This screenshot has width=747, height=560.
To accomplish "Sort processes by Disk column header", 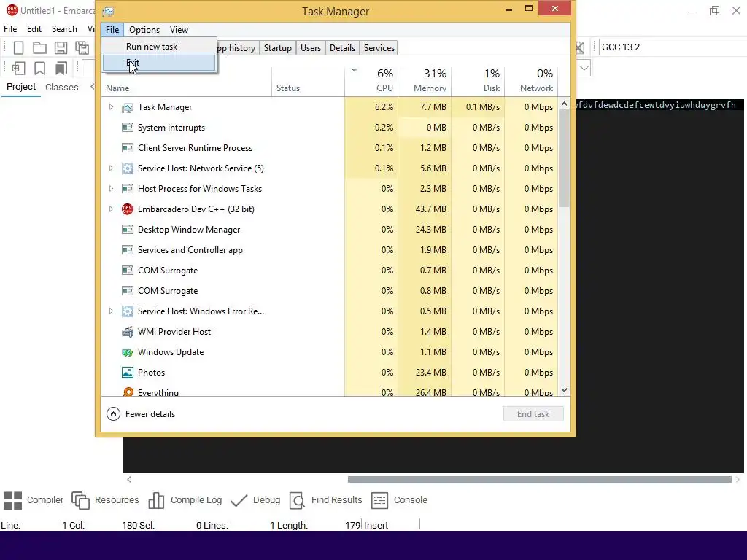I will [x=479, y=81].
